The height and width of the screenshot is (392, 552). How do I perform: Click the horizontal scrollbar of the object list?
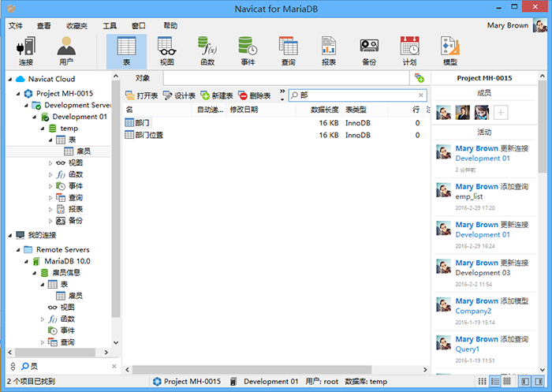pos(252,370)
